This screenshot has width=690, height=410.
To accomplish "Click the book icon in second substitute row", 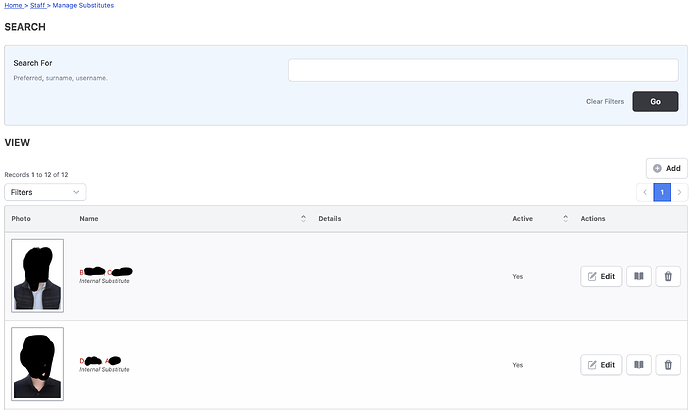I will coord(639,365).
